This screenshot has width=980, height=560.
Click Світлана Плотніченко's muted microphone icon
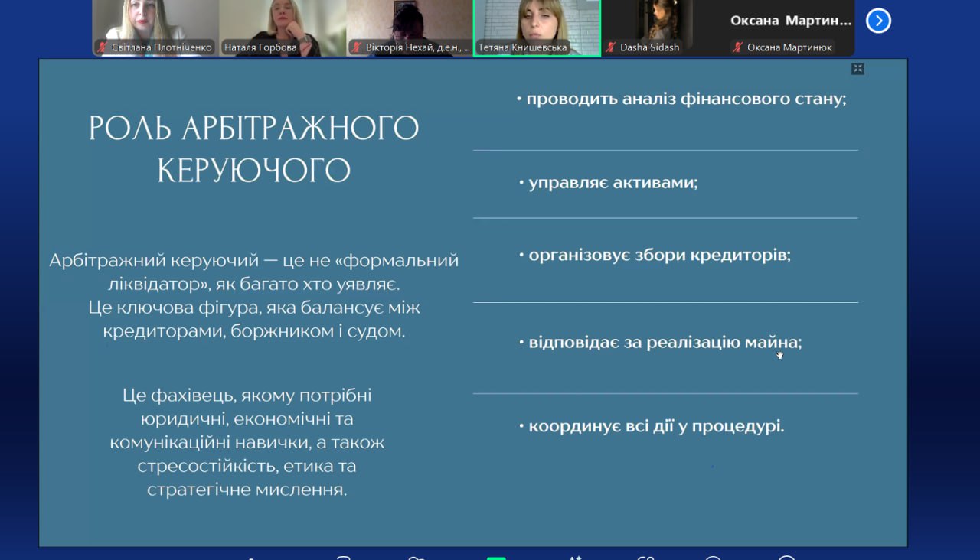point(103,47)
